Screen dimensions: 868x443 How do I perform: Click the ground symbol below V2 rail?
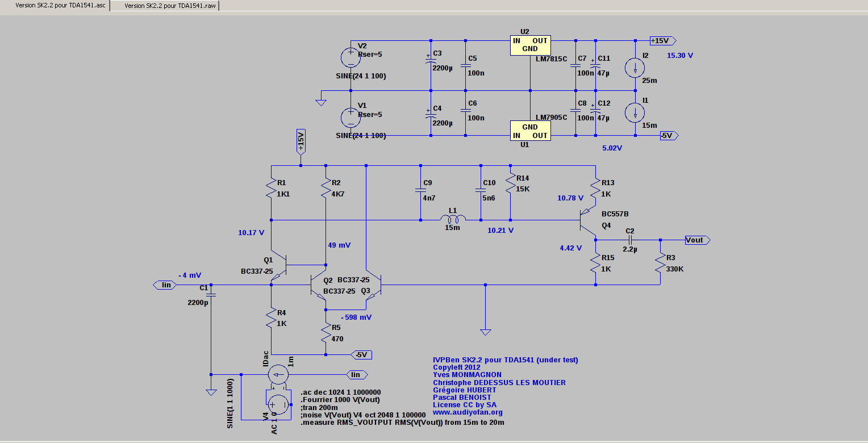click(x=321, y=103)
